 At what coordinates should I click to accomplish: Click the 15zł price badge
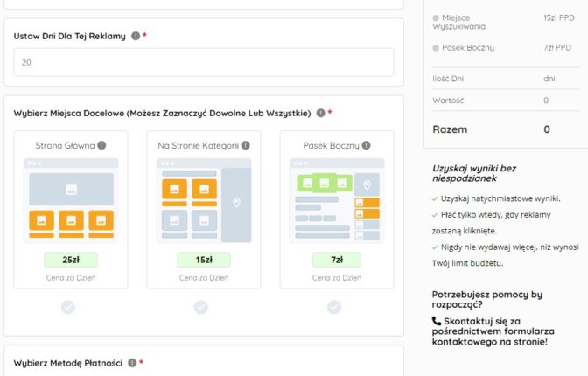click(x=204, y=260)
